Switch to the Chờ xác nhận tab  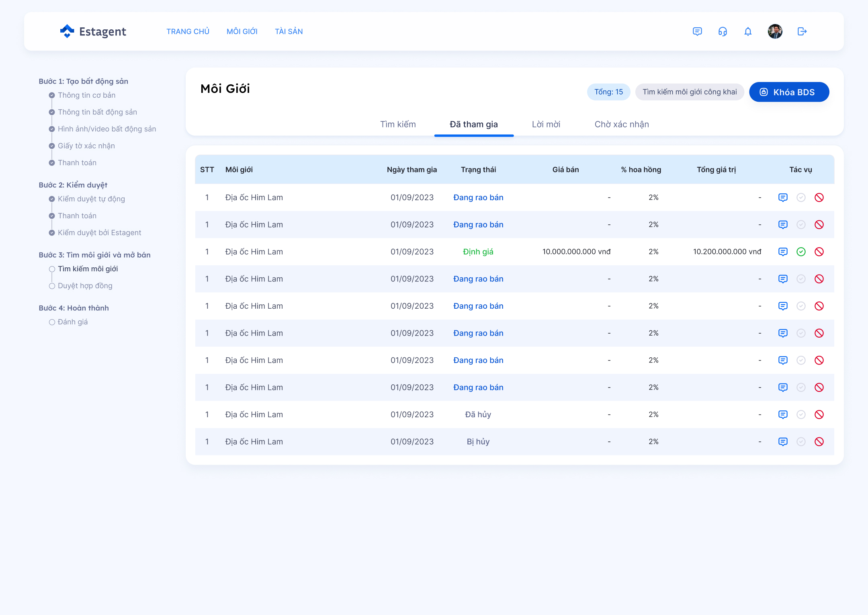pos(622,124)
